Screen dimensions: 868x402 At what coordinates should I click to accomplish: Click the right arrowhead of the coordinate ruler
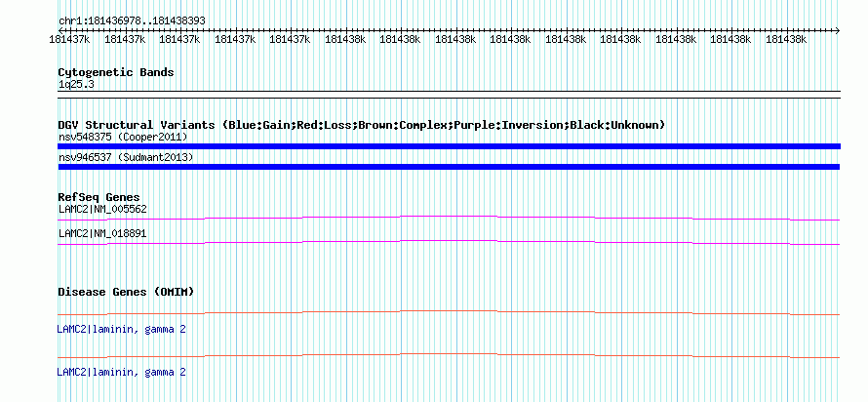tap(838, 30)
